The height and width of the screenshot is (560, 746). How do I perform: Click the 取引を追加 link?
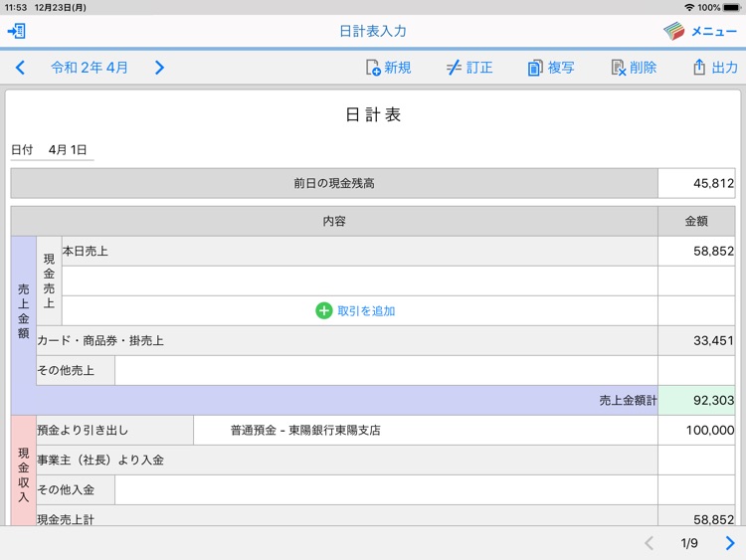tap(366, 311)
